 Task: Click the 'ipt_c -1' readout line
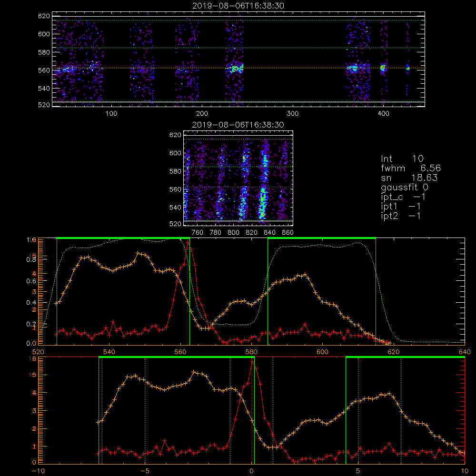(x=403, y=197)
